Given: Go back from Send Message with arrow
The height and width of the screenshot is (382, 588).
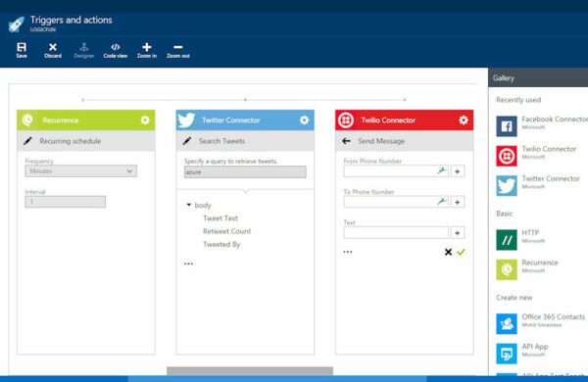Looking at the screenshot, I should click(x=346, y=141).
